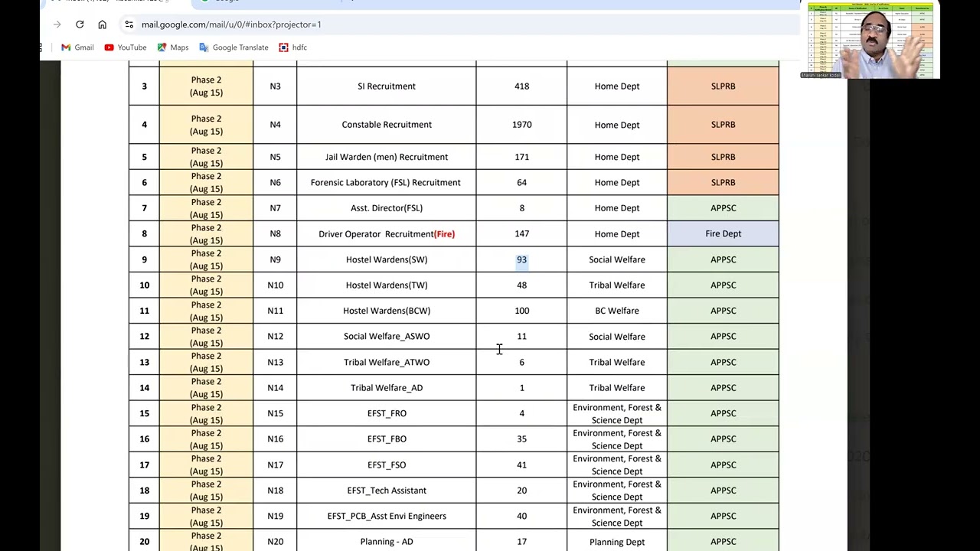
Task: Click vacancy count '64'
Action: coord(522,183)
